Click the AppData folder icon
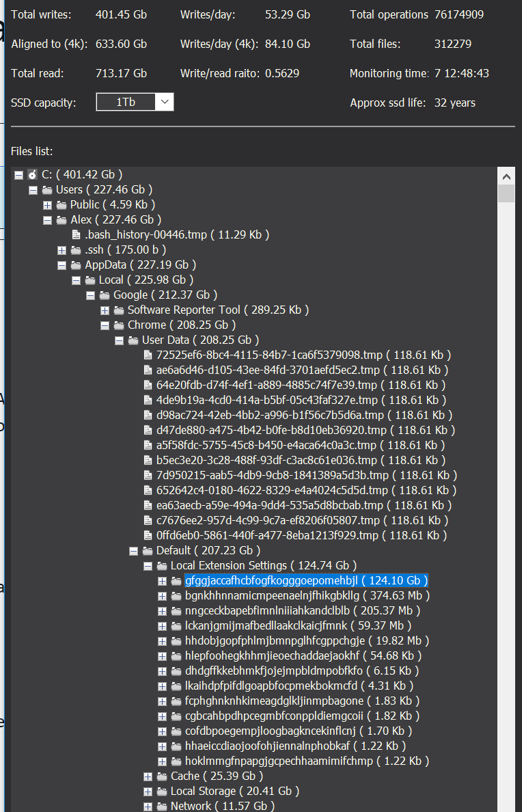This screenshot has width=522, height=812. [76, 265]
